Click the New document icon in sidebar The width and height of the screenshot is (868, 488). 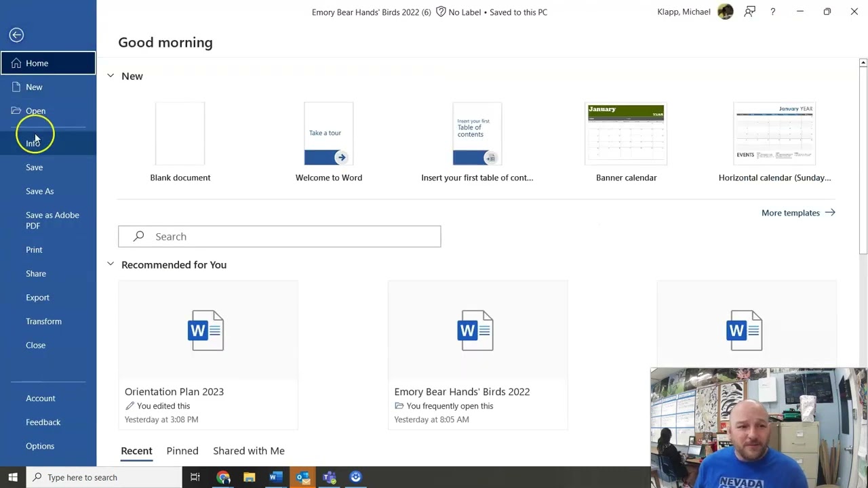pyautogui.click(x=16, y=87)
